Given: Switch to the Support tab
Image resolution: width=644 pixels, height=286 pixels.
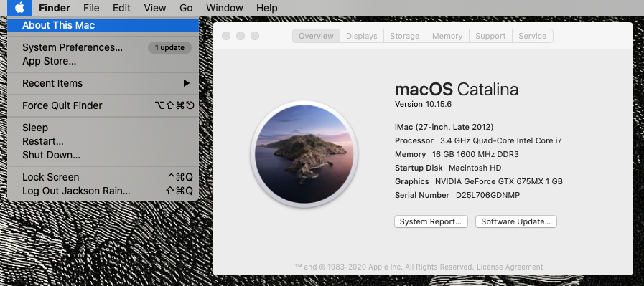Looking at the screenshot, I should (x=490, y=36).
